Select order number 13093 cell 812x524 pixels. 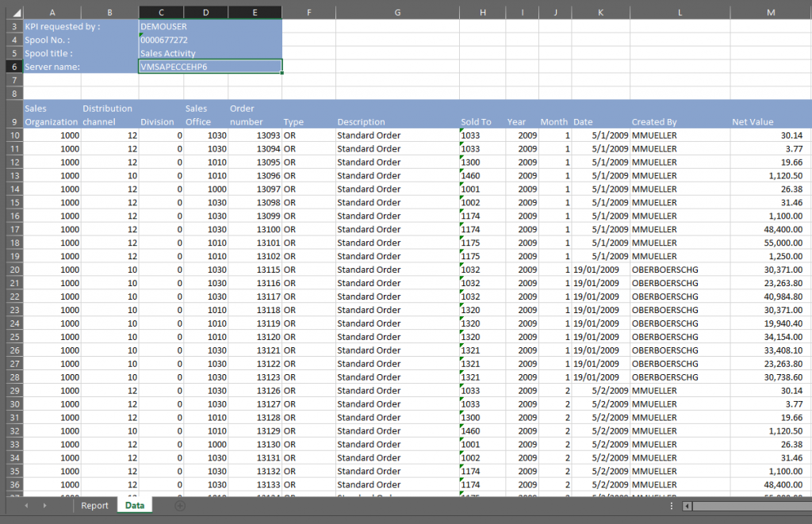pyautogui.click(x=255, y=136)
